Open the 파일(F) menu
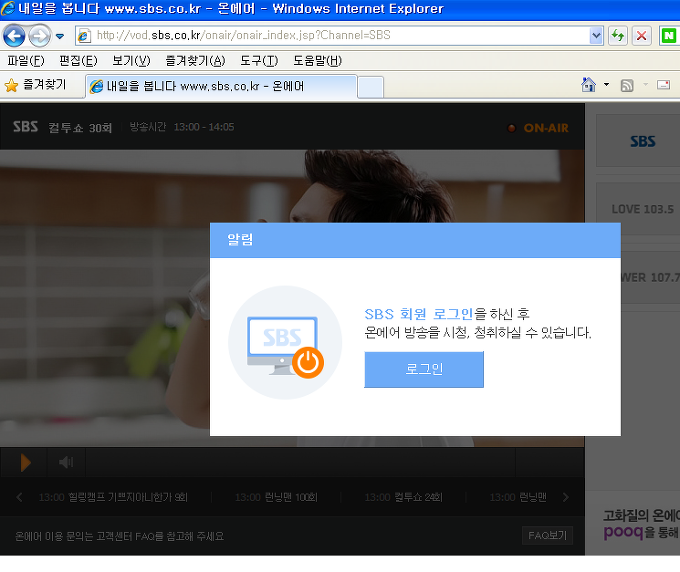680x572 pixels. 26,61
